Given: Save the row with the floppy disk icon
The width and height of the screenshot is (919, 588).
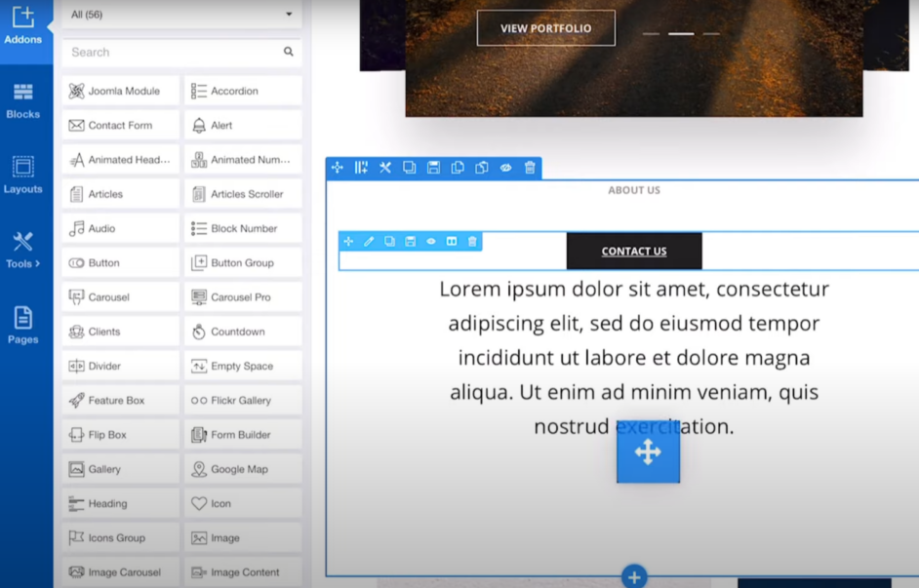Looking at the screenshot, I should [433, 168].
